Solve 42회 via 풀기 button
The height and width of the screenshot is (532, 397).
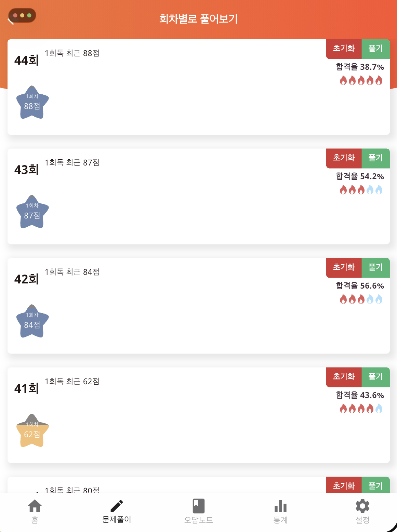[x=375, y=268]
